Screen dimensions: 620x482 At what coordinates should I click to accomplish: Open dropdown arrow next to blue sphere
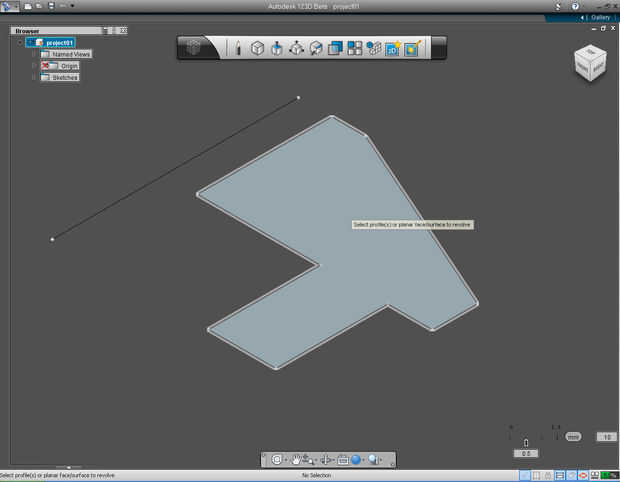coord(363,460)
